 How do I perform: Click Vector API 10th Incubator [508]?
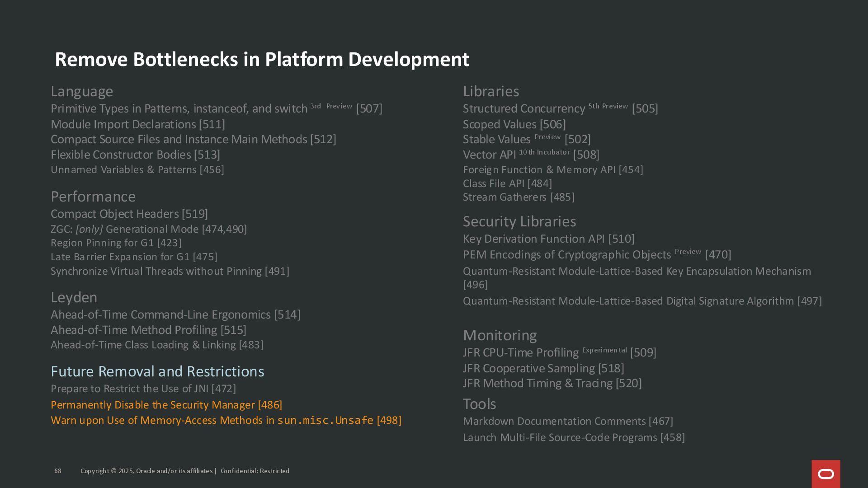(531, 155)
